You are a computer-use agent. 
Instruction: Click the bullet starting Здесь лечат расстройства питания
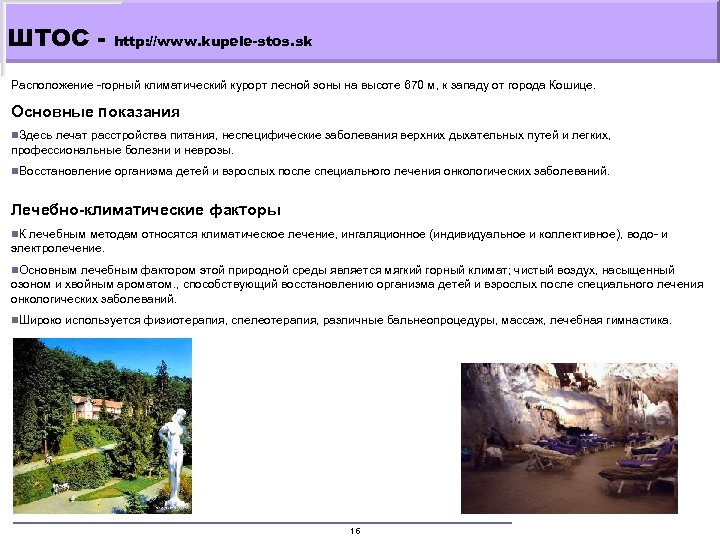(x=311, y=143)
